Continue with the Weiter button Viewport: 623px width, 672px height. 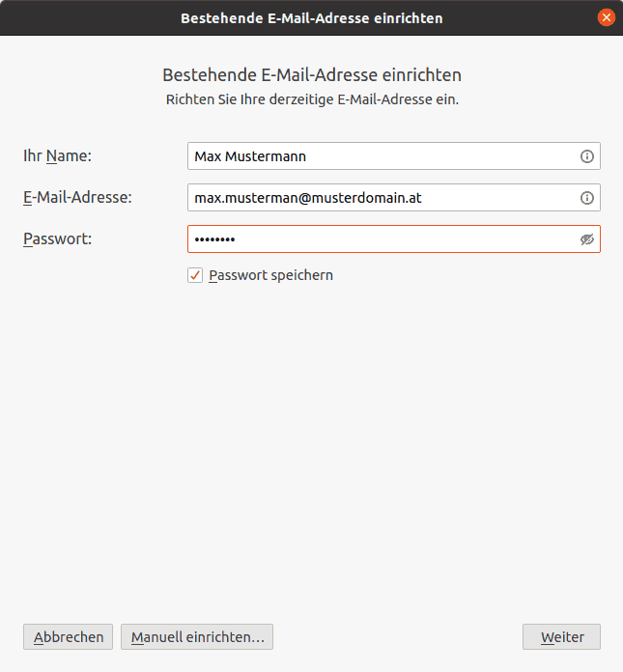click(x=561, y=637)
